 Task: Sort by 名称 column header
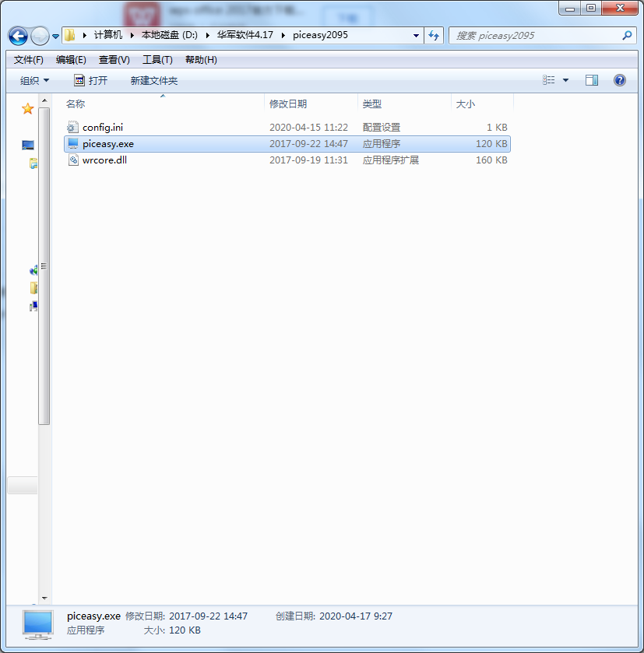click(163, 104)
